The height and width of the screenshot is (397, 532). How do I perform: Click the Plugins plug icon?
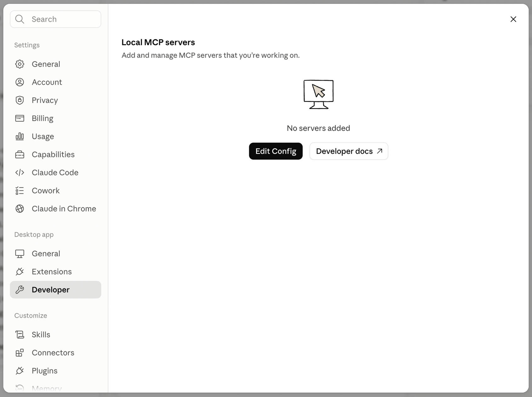click(x=20, y=371)
